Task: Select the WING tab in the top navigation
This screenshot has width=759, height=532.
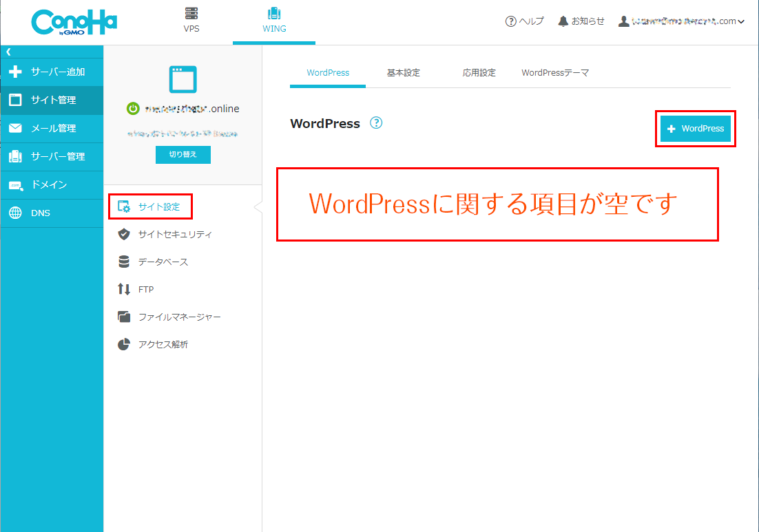Action: coord(274,22)
